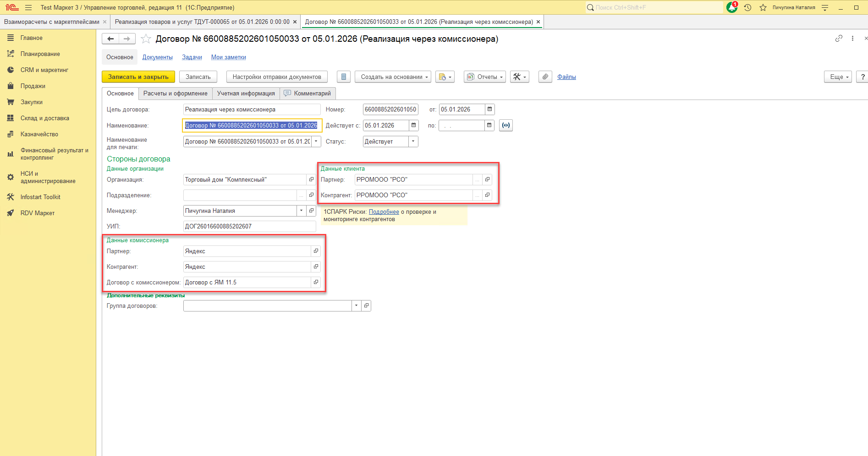Image resolution: width=868 pixels, height=456 pixels.
Task: Open client контрагент РРОМООО card
Action: [487, 195]
